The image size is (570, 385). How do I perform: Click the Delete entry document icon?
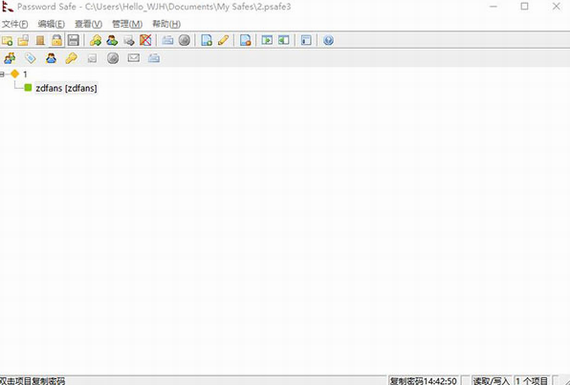pos(245,40)
